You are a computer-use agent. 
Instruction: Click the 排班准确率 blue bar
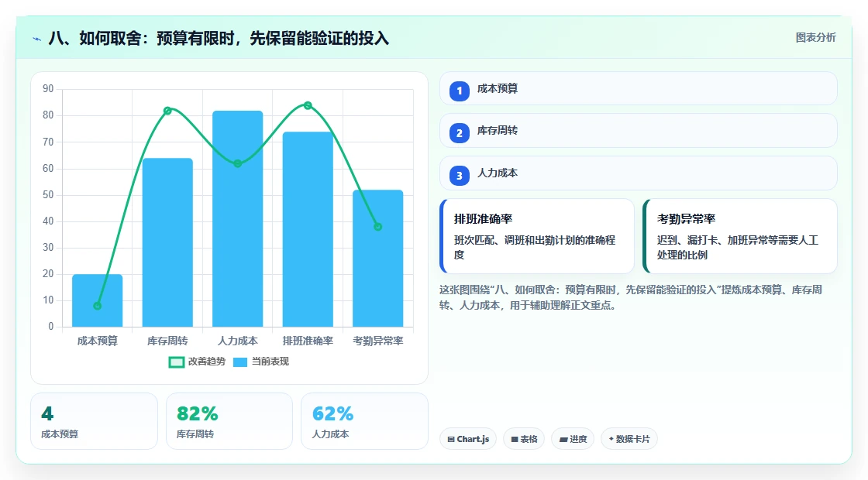tap(308, 229)
